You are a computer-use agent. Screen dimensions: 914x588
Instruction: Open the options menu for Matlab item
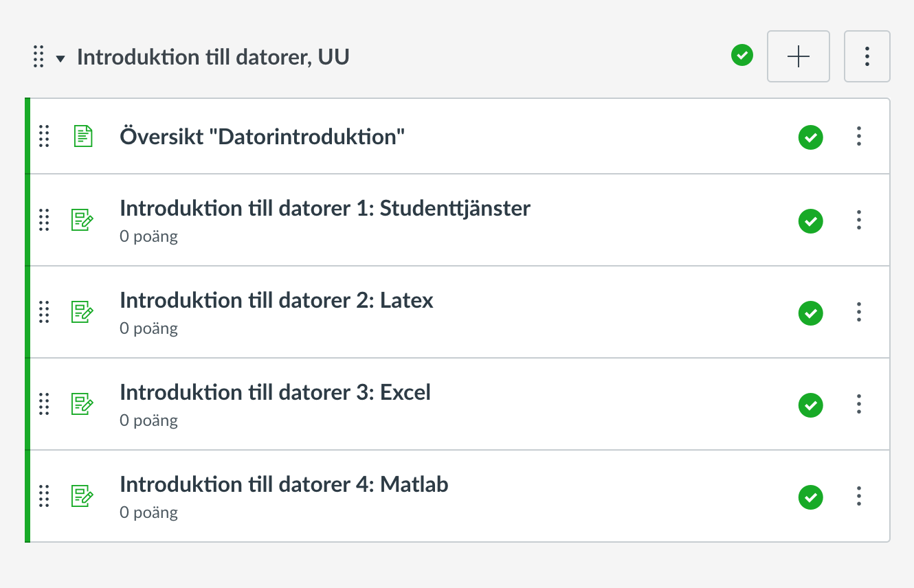click(x=859, y=496)
